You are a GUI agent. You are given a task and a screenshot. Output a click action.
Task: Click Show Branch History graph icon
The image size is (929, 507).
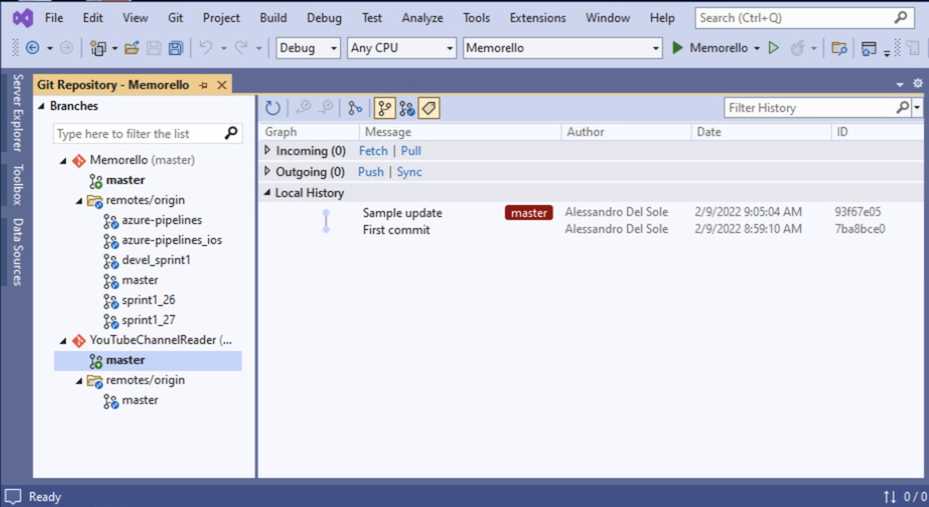(355, 108)
